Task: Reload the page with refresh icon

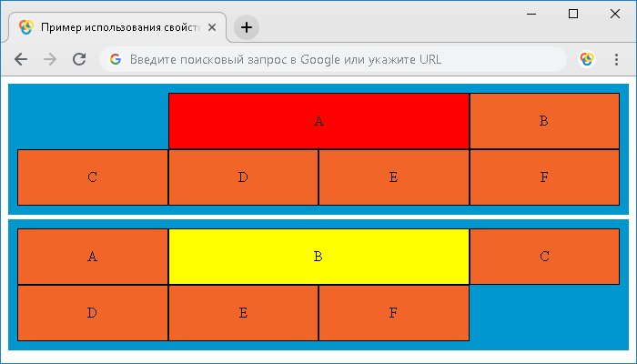Action: (x=79, y=59)
